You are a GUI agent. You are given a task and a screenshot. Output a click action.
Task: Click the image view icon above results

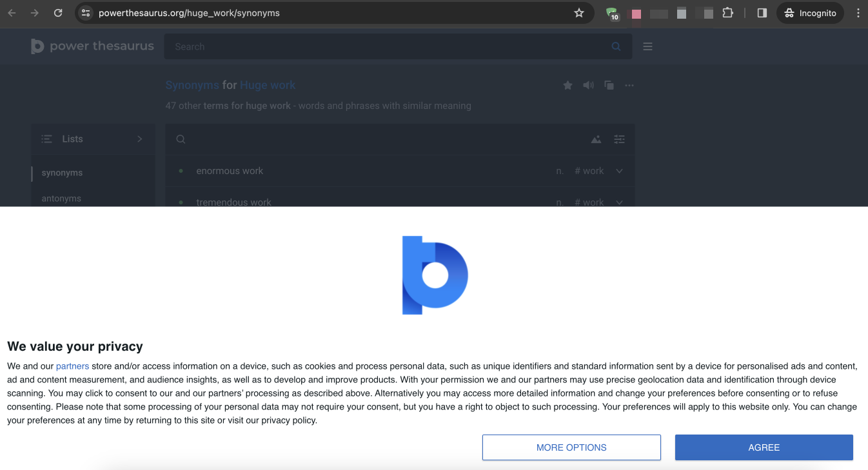click(x=596, y=139)
